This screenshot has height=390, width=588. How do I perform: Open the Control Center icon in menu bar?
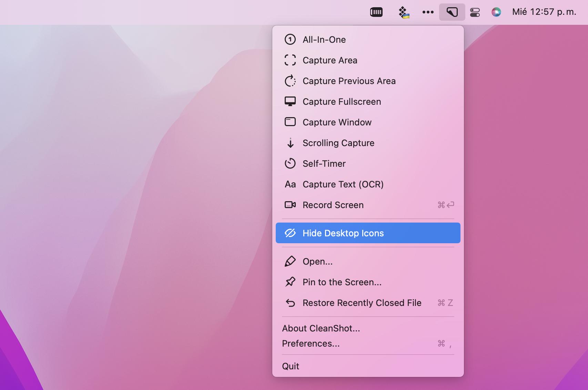click(475, 12)
